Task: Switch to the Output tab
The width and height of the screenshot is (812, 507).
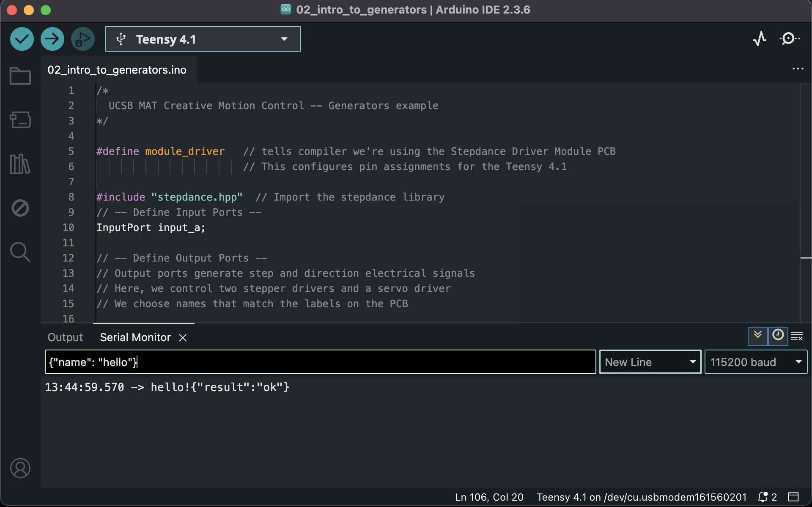Action: tap(65, 337)
